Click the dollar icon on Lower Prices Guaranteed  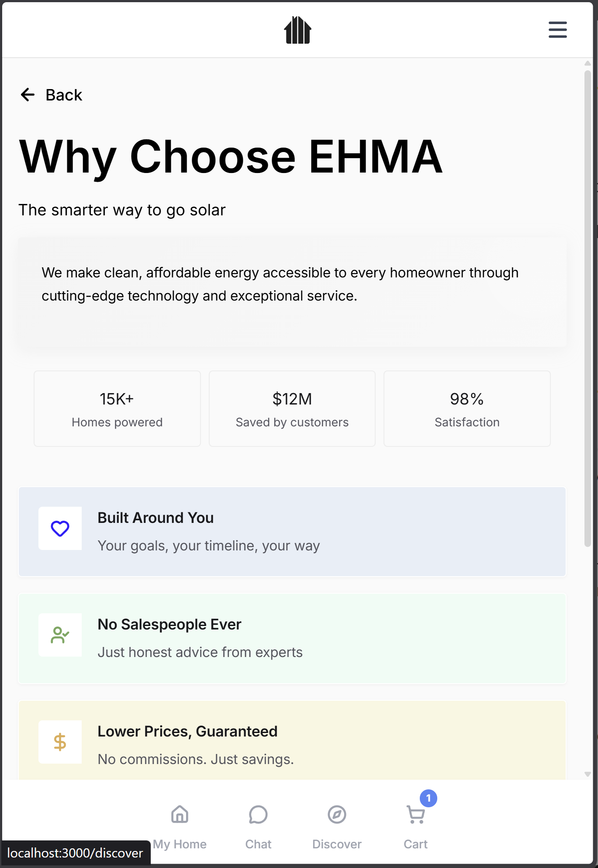[60, 742]
